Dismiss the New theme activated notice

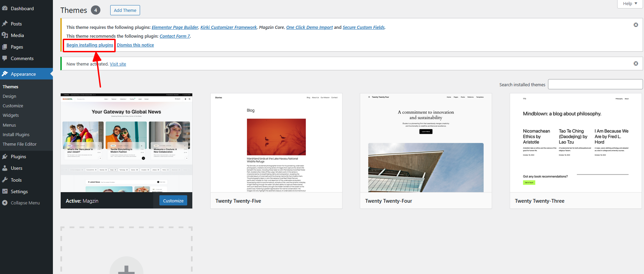636,63
